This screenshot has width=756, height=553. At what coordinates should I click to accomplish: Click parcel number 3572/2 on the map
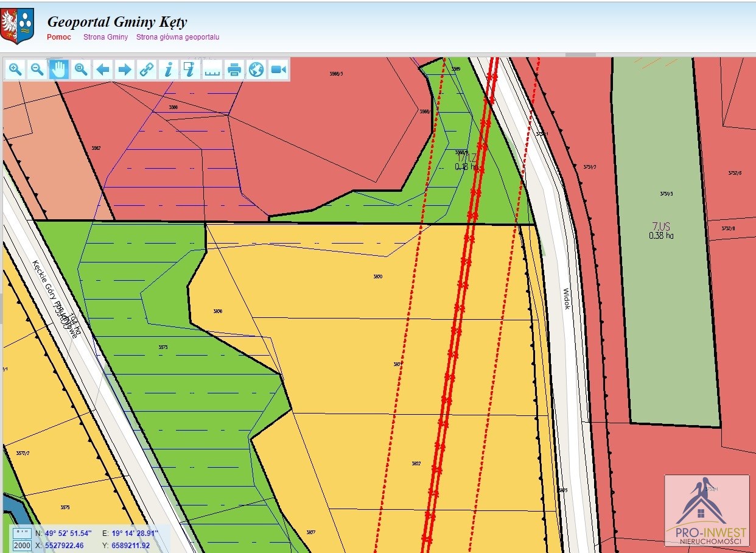23,453
